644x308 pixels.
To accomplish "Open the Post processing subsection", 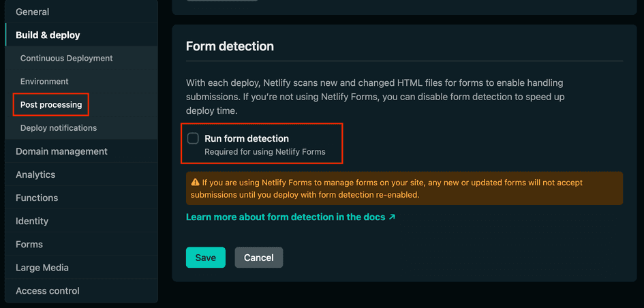I will pos(51,104).
